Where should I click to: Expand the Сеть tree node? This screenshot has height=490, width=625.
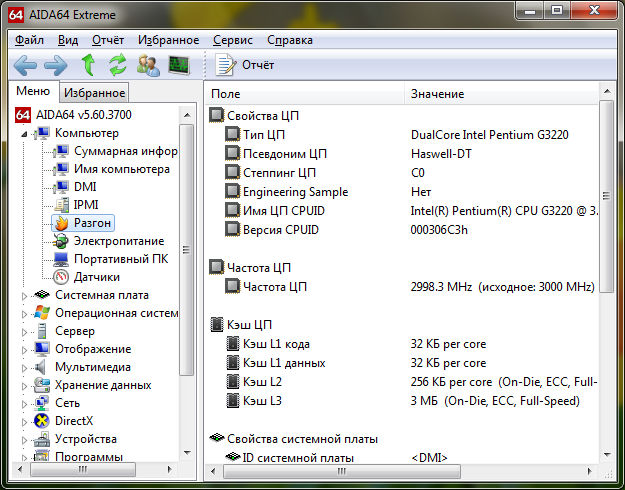tap(24, 404)
